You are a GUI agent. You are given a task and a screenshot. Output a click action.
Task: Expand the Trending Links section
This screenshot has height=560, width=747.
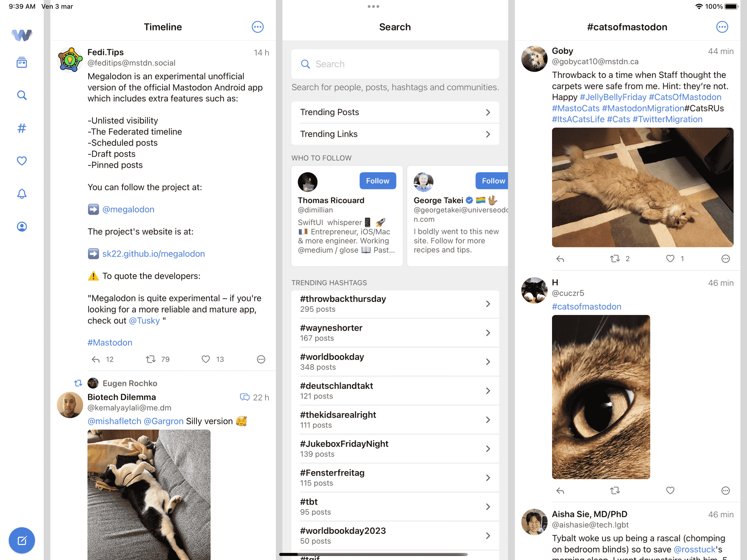395,133
